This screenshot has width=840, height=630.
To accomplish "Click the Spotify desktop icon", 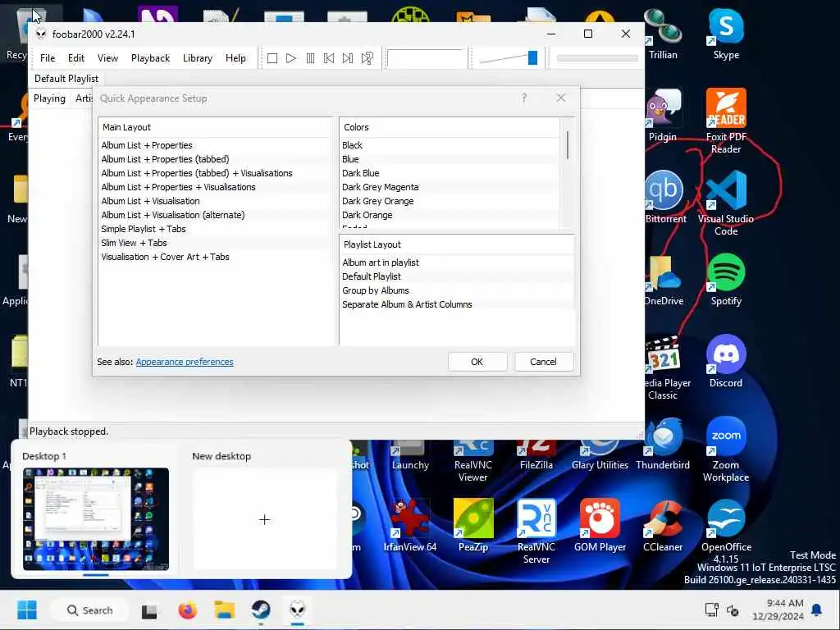I will coord(726,280).
